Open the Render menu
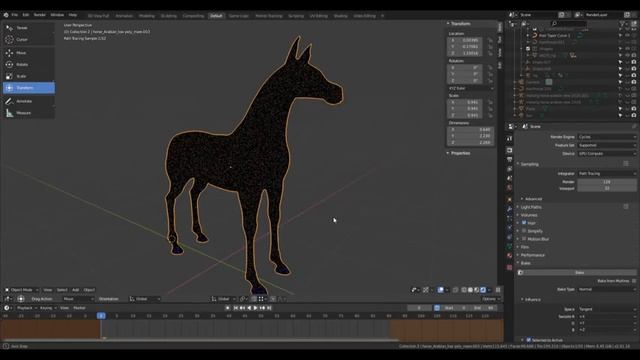 pyautogui.click(x=40, y=15)
